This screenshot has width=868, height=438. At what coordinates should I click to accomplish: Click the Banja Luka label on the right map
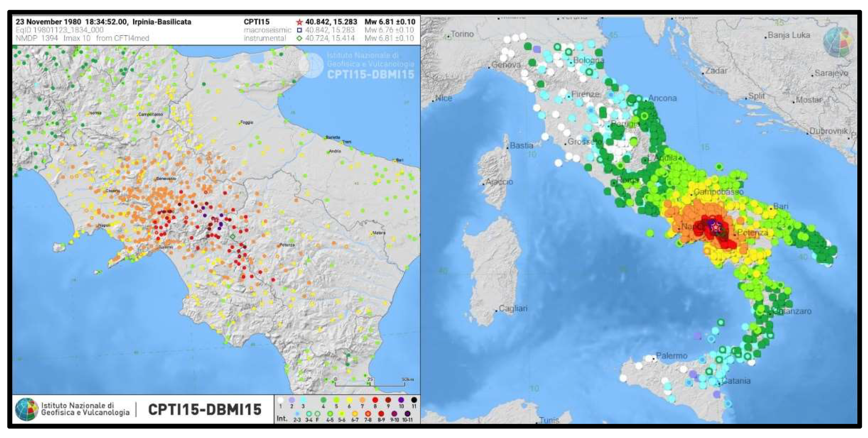pos(789,35)
